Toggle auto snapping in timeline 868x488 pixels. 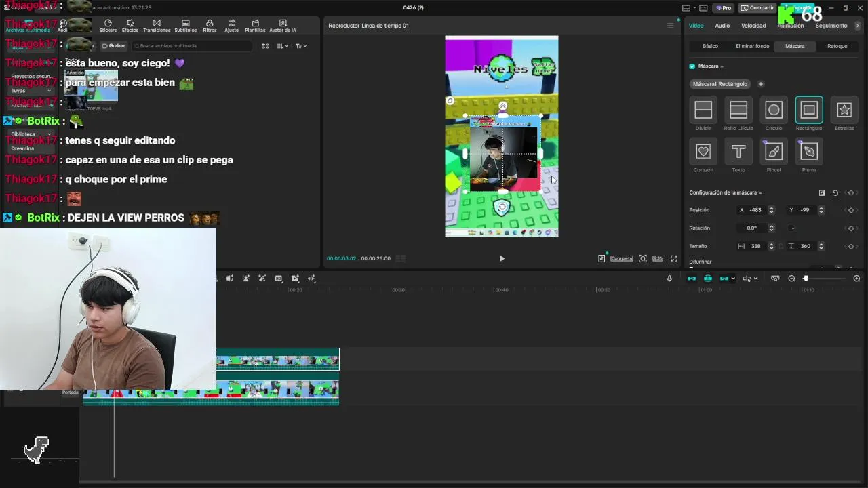coord(708,279)
